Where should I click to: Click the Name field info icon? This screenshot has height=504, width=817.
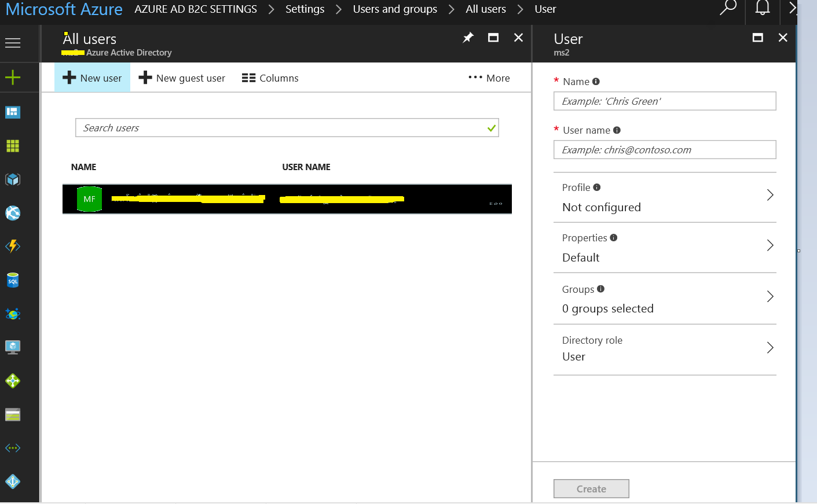[x=596, y=82]
